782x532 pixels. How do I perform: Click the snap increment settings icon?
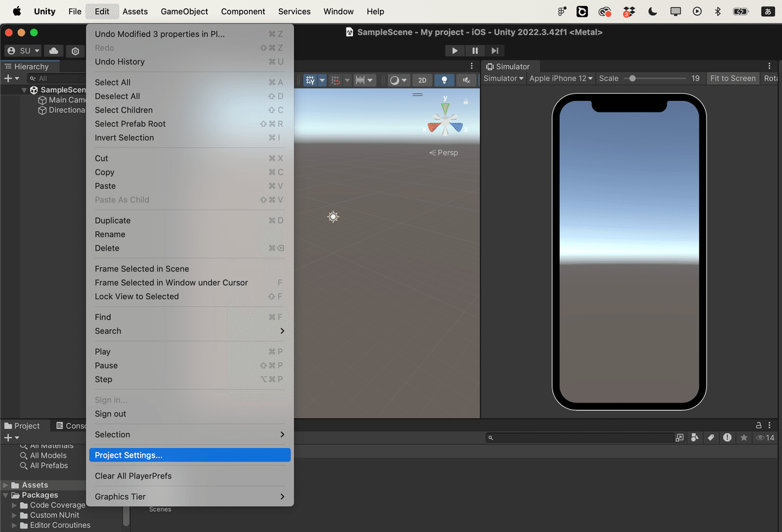coord(336,80)
